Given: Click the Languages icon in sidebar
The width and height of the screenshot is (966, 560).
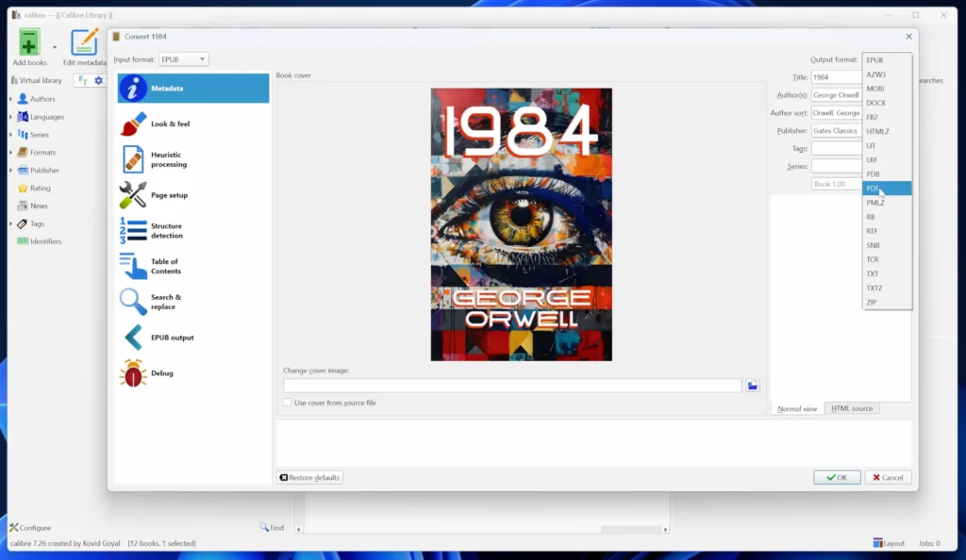Looking at the screenshot, I should 23,116.
